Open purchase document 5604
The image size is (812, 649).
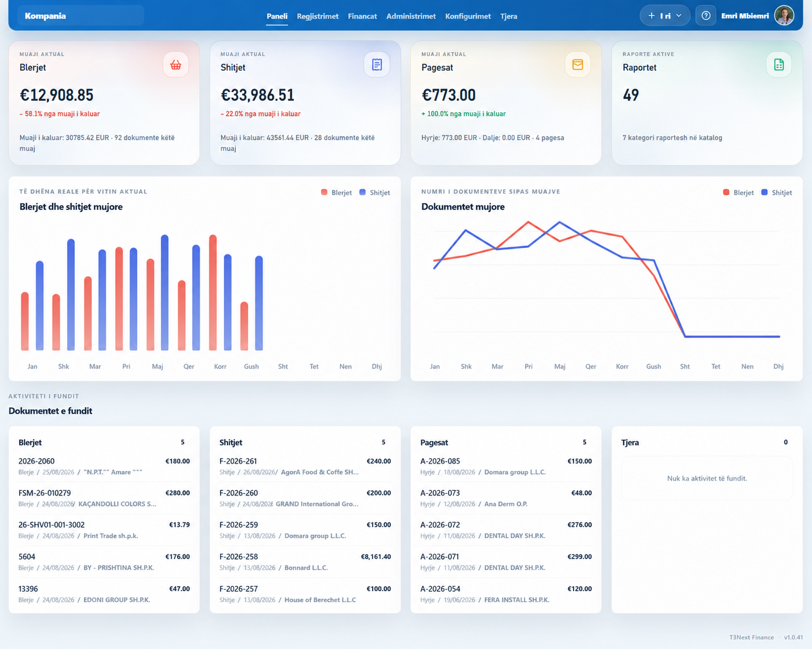click(104, 562)
